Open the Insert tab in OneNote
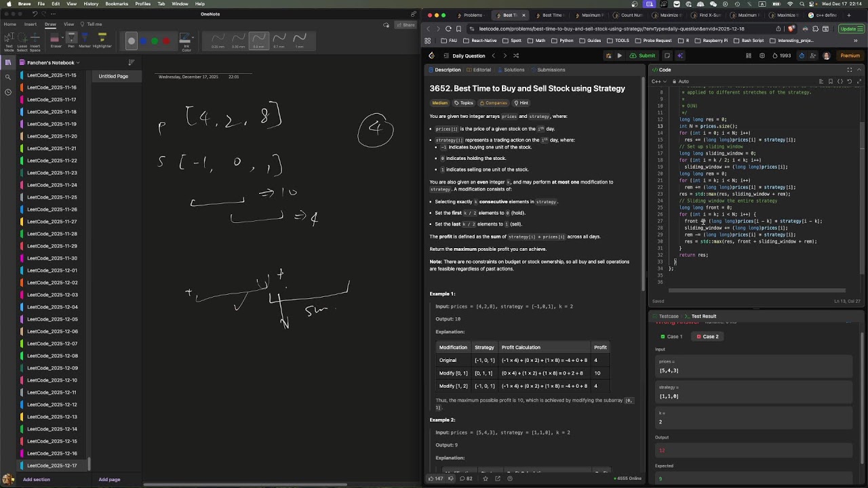Screen dimensions: 868x488 (31, 24)
